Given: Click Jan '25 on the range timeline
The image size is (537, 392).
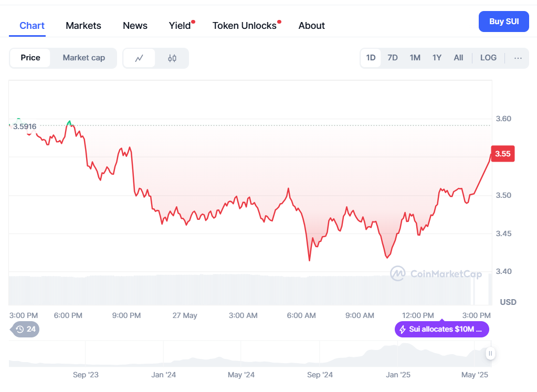Looking at the screenshot, I should pos(398,375).
